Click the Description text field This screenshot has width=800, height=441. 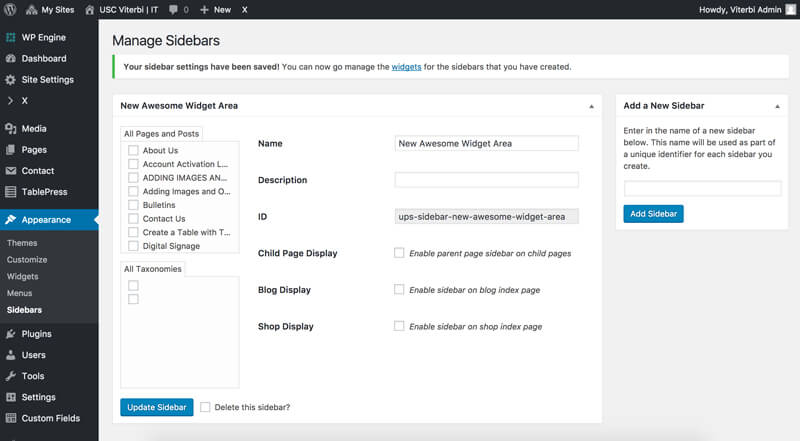tap(486, 180)
